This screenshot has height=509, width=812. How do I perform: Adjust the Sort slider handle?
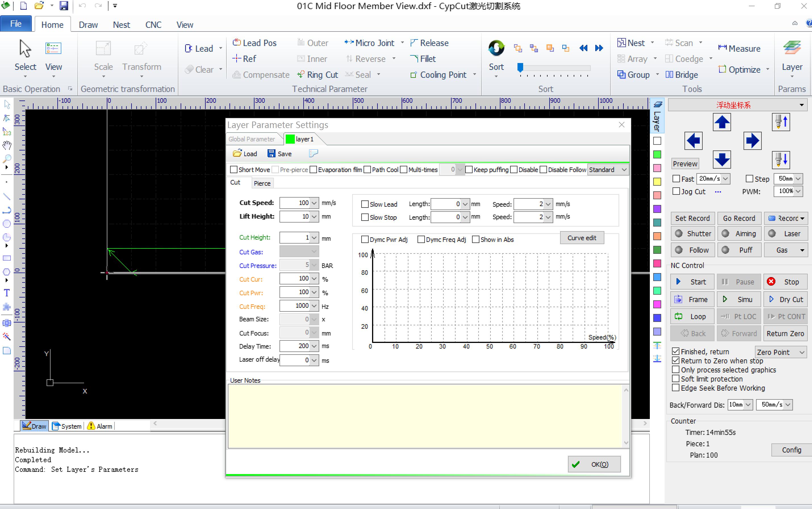[x=520, y=67]
